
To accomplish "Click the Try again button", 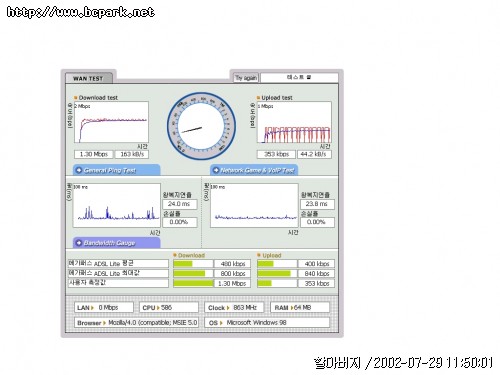I will click(x=246, y=78).
